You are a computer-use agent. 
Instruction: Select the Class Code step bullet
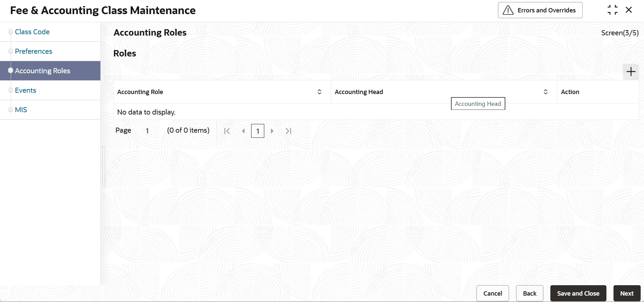coord(11,32)
